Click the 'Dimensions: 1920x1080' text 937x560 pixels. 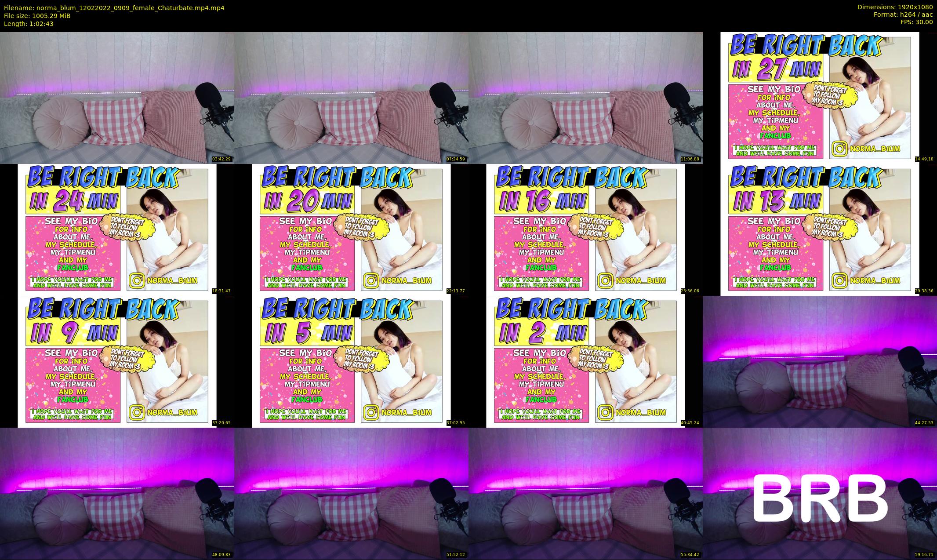(895, 7)
